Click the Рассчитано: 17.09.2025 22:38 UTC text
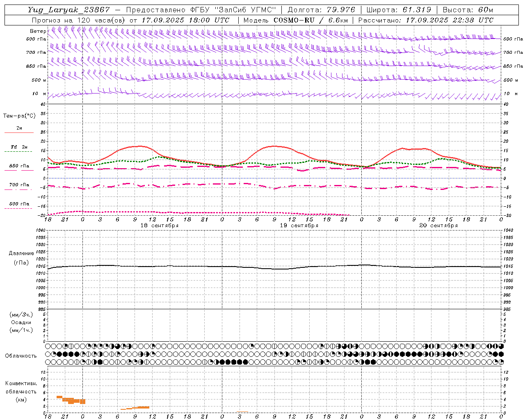The image size is (525, 420). coord(426,20)
